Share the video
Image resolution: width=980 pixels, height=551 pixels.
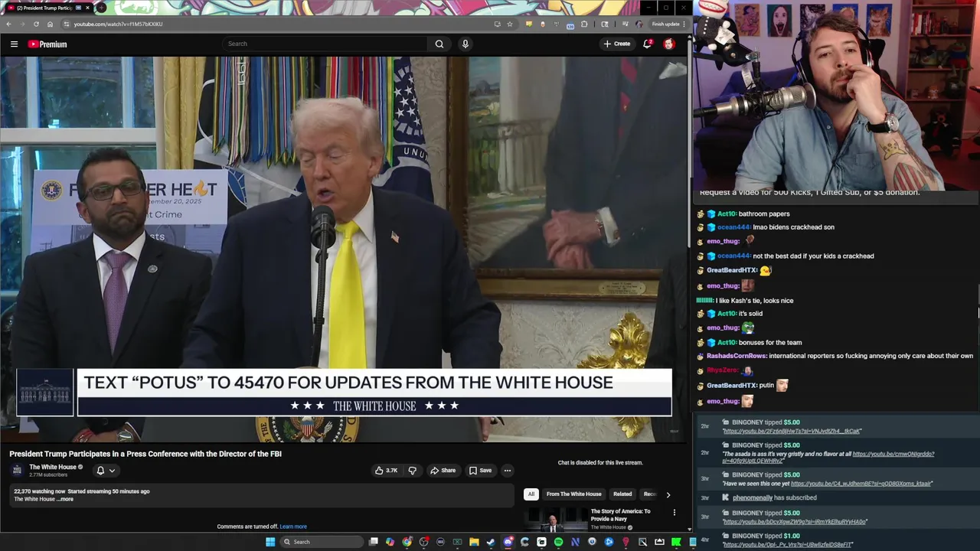click(443, 471)
